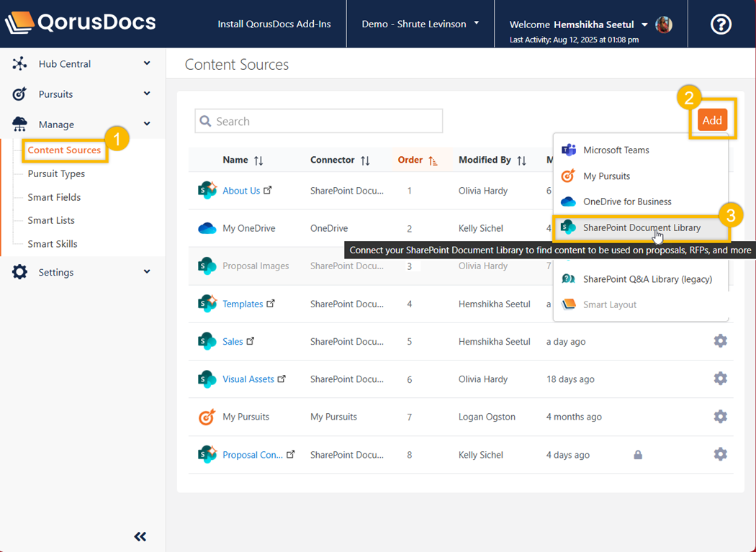Screen dimensions: 756x552
Task: Click the orange Add button
Action: pyautogui.click(x=712, y=120)
